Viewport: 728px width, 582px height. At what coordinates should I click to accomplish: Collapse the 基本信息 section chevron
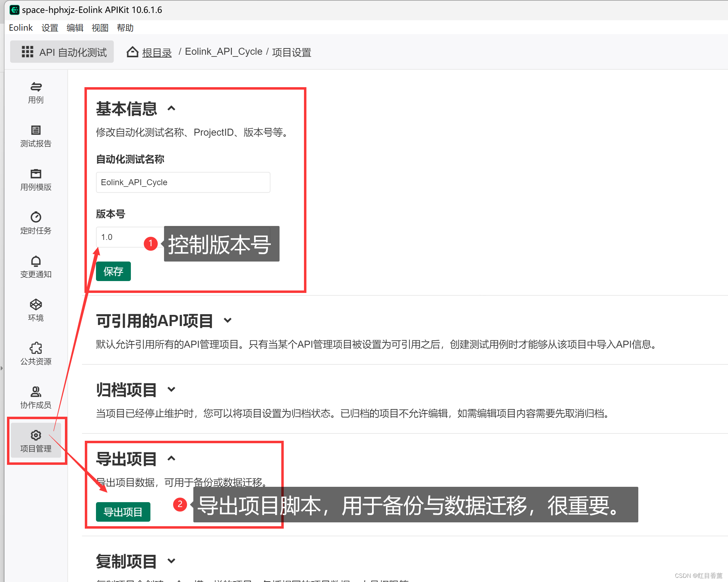point(171,108)
